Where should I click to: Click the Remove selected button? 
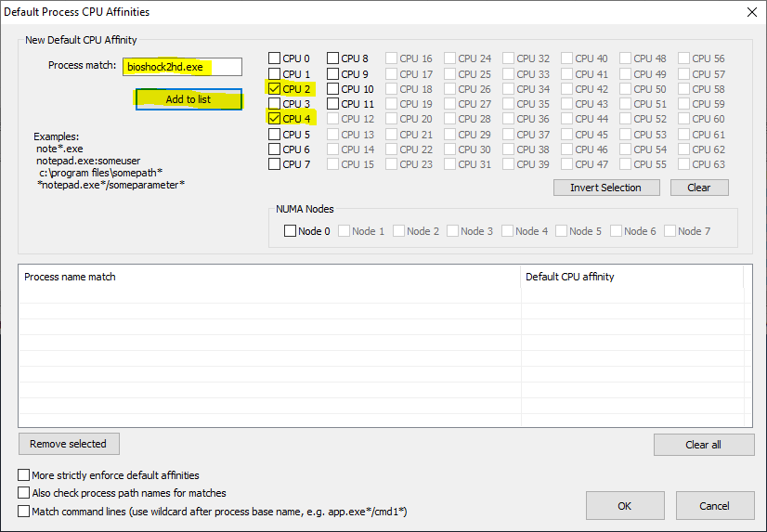pos(69,444)
